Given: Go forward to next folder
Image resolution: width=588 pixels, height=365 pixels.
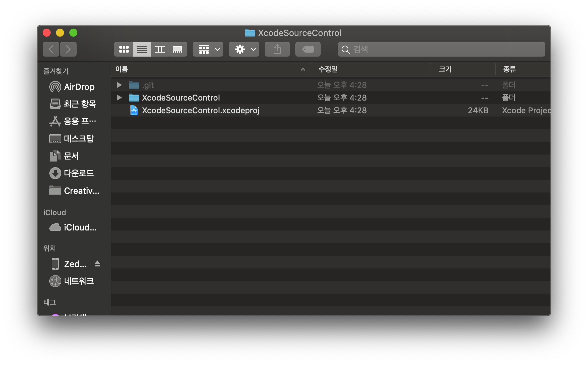Looking at the screenshot, I should coord(68,49).
